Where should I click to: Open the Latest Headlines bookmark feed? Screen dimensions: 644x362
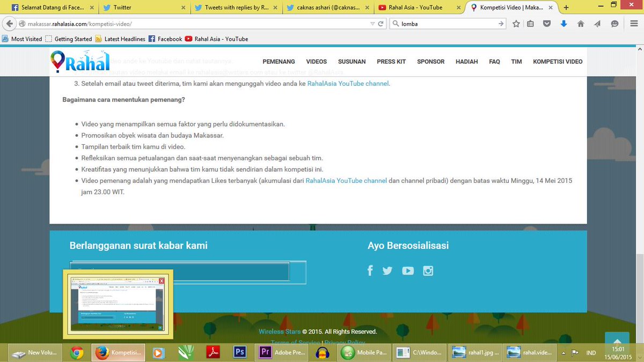click(x=120, y=39)
